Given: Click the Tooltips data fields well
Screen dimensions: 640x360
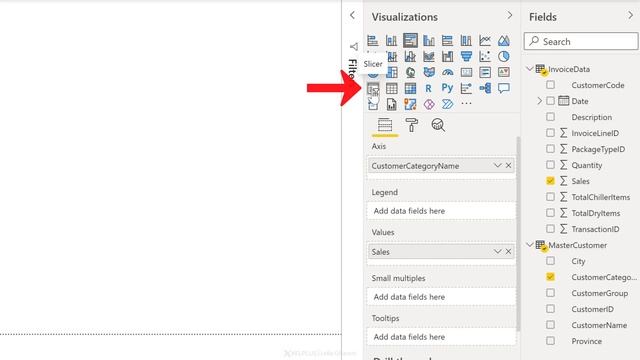Looking at the screenshot, I should [x=441, y=337].
